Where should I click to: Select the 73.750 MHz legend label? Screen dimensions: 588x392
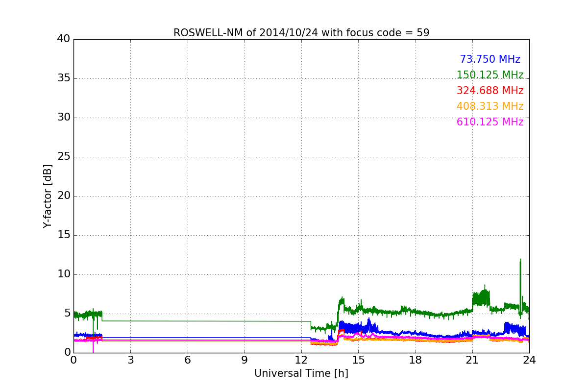coord(490,59)
